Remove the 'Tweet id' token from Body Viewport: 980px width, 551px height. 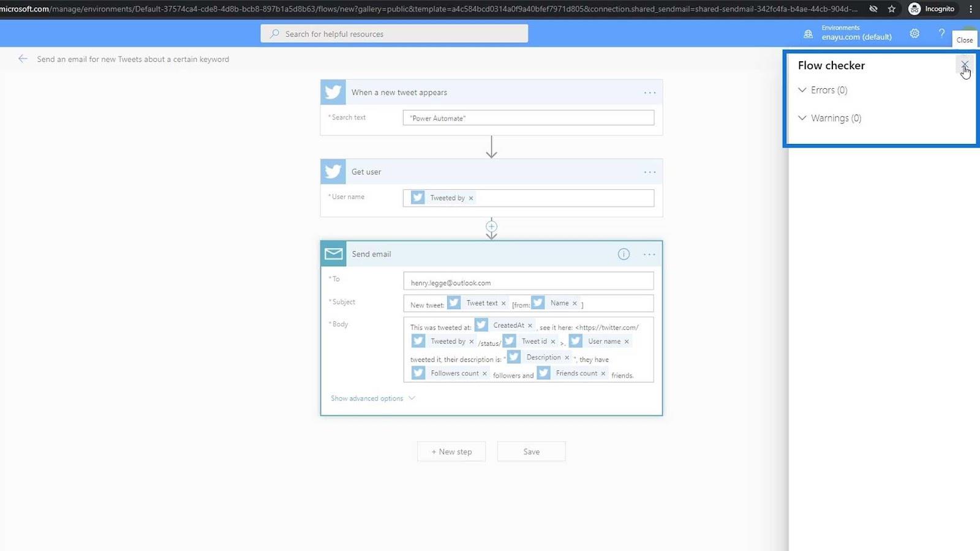pyautogui.click(x=553, y=342)
